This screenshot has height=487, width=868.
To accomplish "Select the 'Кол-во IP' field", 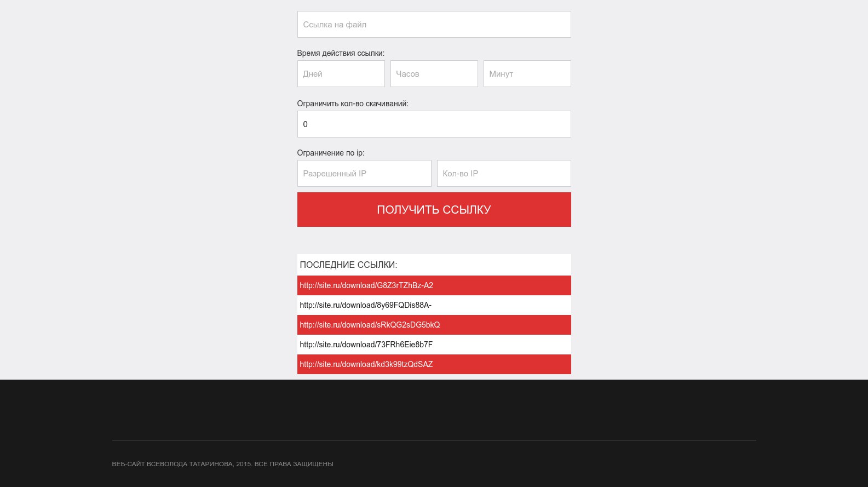I will (504, 174).
